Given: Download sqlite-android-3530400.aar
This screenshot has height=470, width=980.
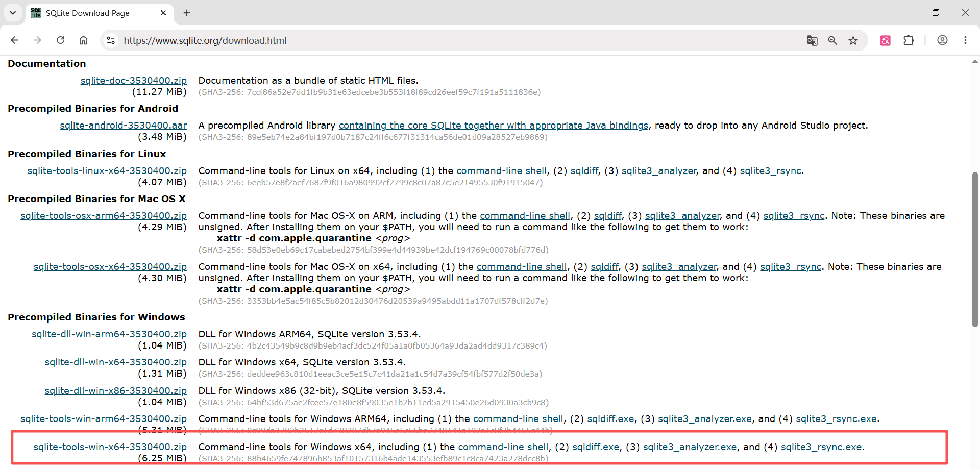Looking at the screenshot, I should coord(124,125).
